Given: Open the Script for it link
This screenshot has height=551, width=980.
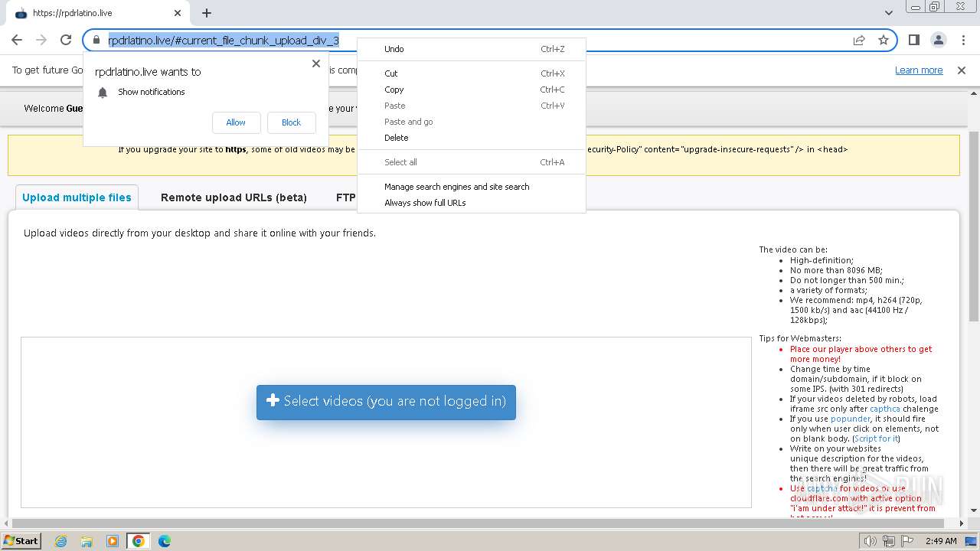Looking at the screenshot, I should [x=876, y=439].
